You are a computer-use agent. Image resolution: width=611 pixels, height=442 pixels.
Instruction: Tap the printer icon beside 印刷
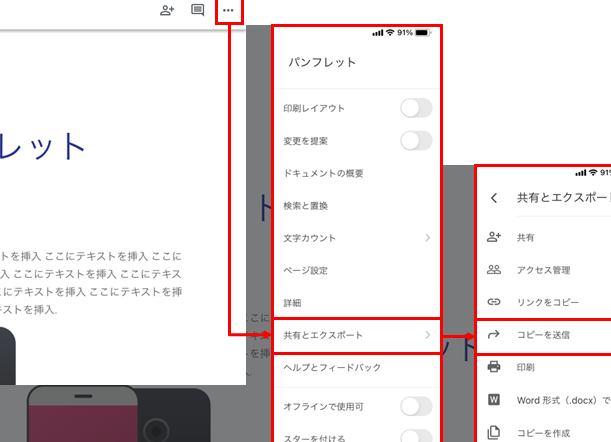coord(494,367)
